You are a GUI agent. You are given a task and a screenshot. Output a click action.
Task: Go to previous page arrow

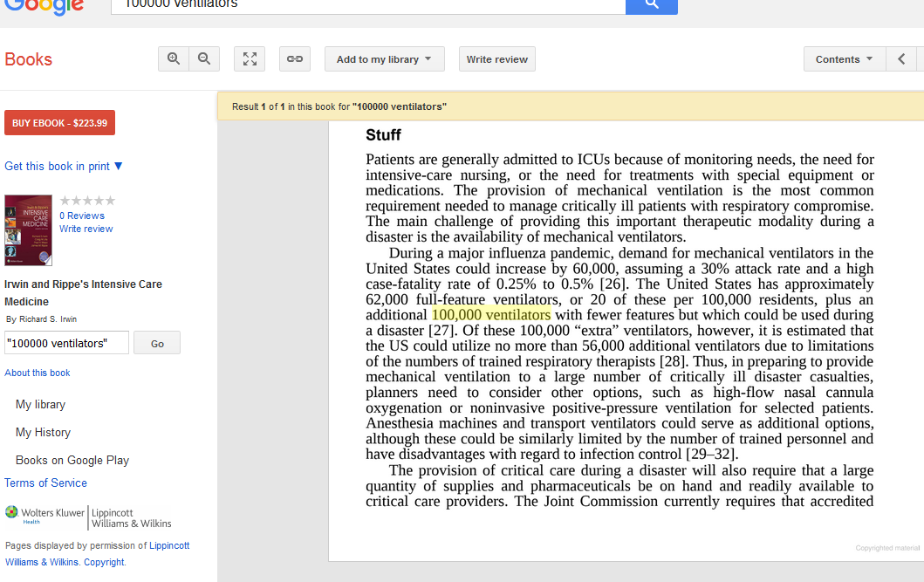pos(901,59)
